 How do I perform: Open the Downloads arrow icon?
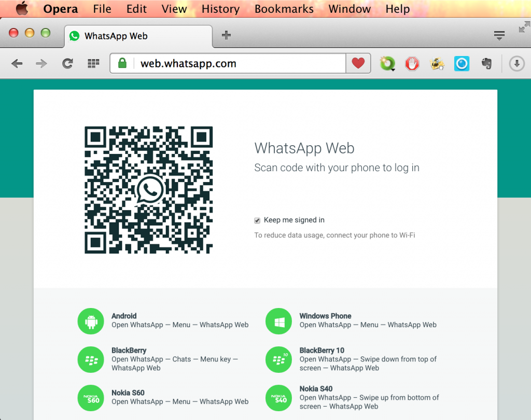click(x=517, y=63)
